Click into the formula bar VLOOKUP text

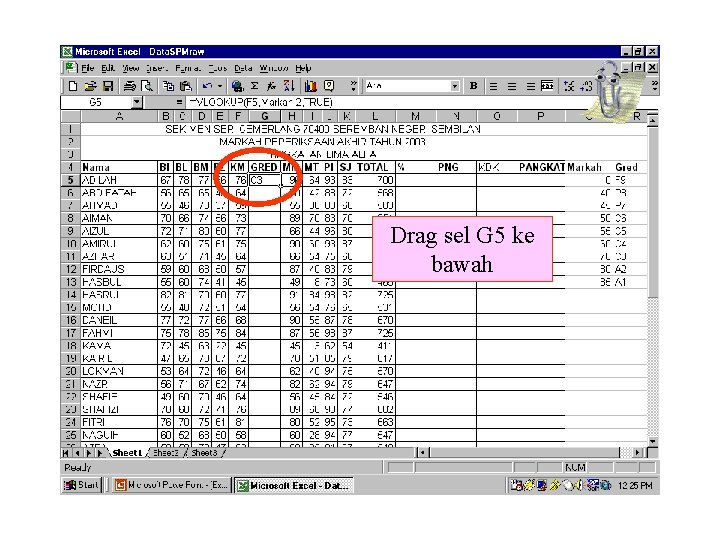click(261, 102)
